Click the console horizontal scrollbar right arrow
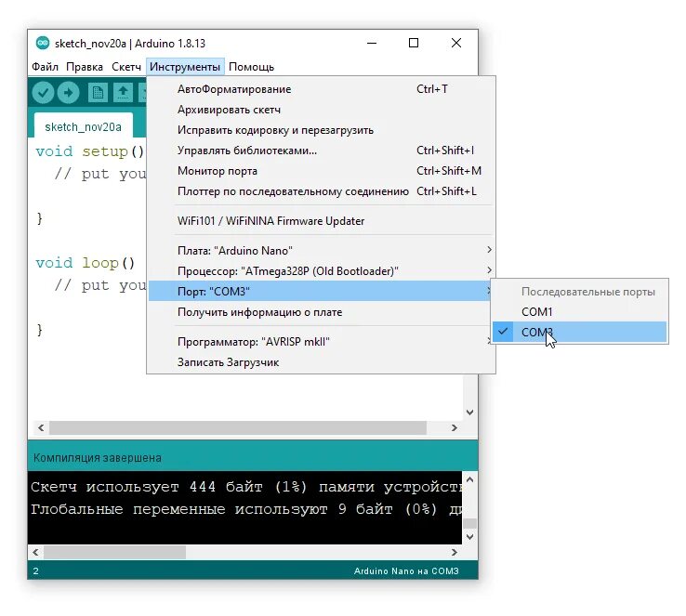The image size is (686, 616). [455, 552]
